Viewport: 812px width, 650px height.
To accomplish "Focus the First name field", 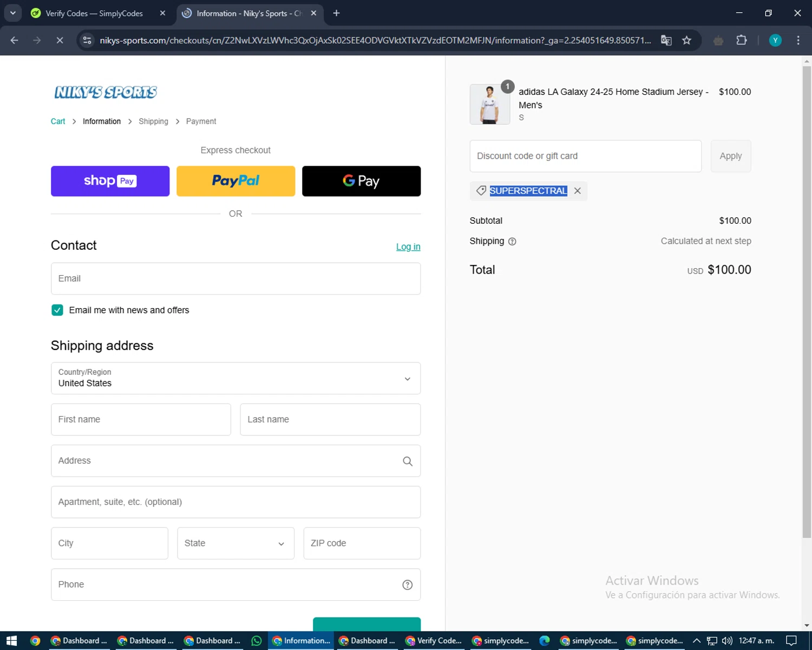I will (141, 419).
